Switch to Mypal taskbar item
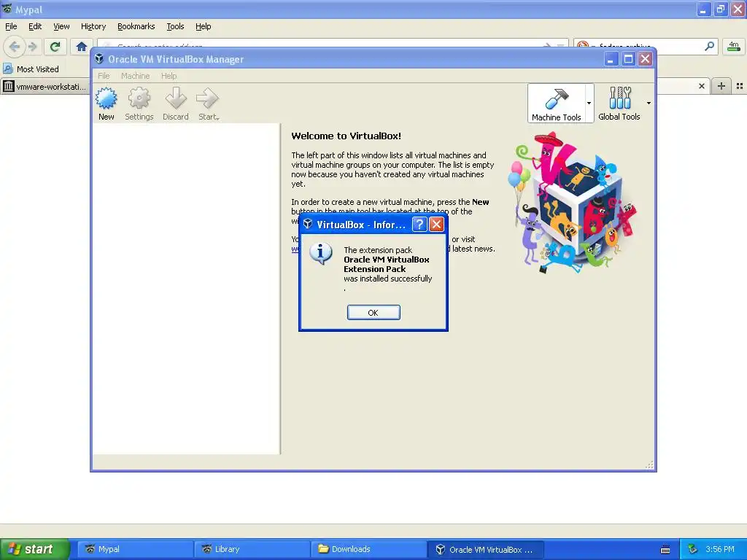Image resolution: width=747 pixels, height=560 pixels. pyautogui.click(x=136, y=549)
